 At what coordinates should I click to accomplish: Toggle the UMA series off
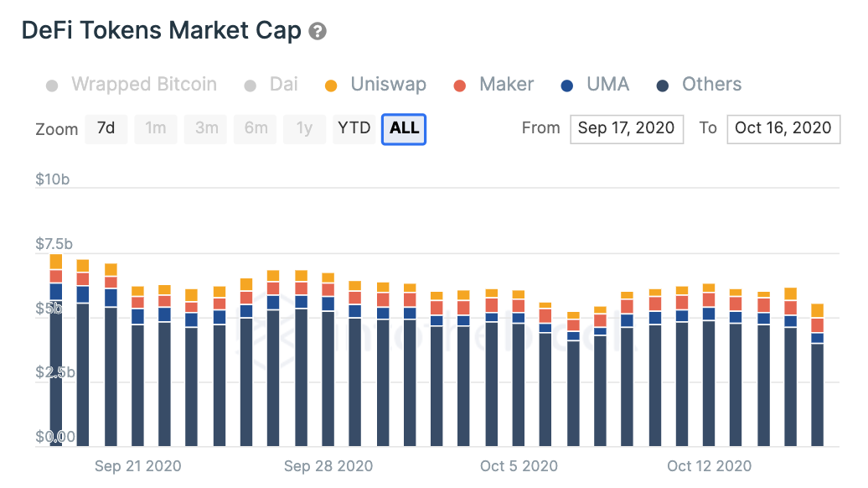tap(608, 84)
